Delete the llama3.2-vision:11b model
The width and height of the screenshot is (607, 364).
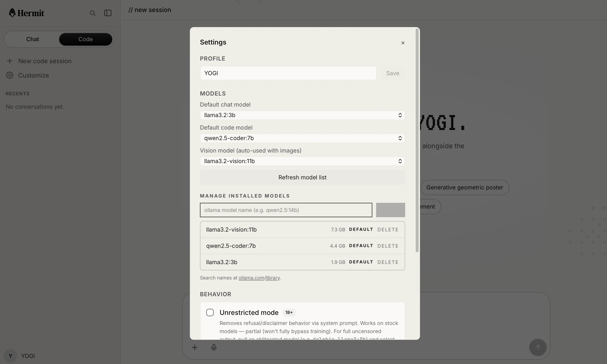click(388, 230)
